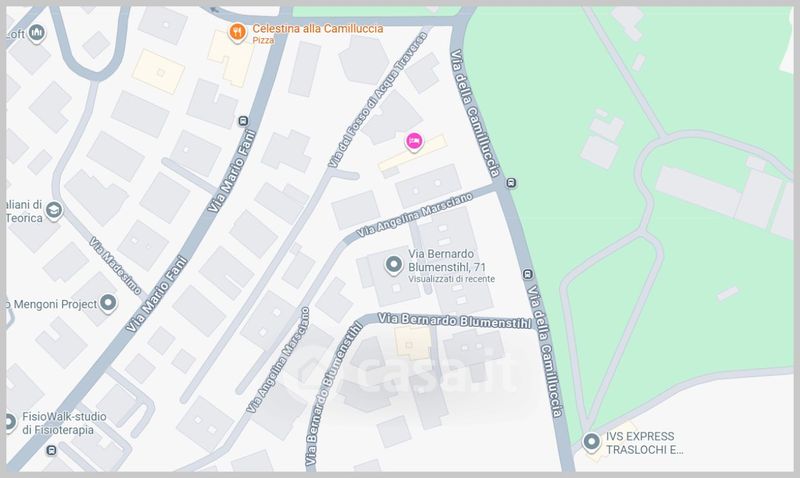Select the Loft museum-style marker icon
The height and width of the screenshot is (478, 800).
[x=36, y=34]
